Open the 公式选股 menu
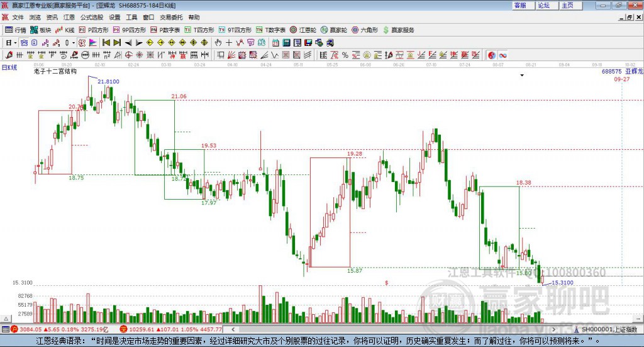The image size is (644, 347). 92,17
